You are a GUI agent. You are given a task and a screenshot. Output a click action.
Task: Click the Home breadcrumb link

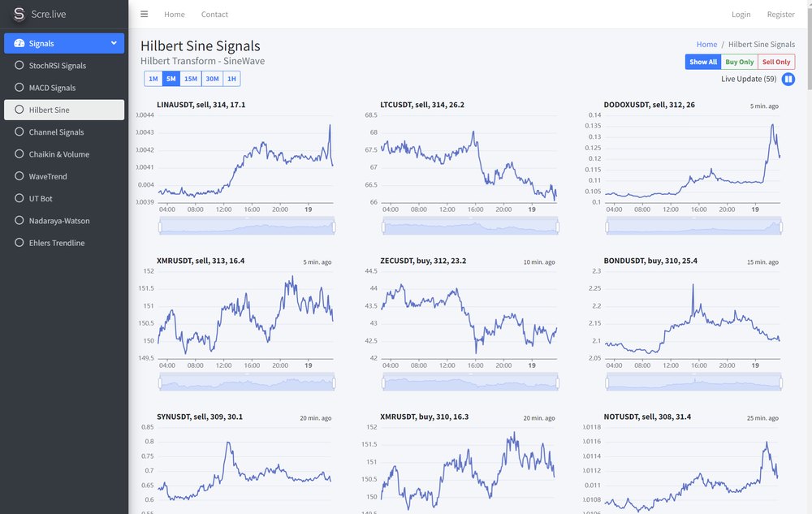(x=706, y=45)
